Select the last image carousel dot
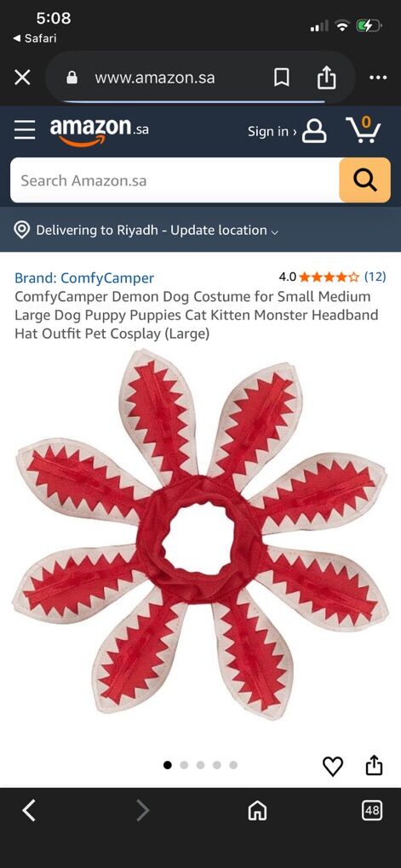The image size is (401, 868). (x=233, y=765)
